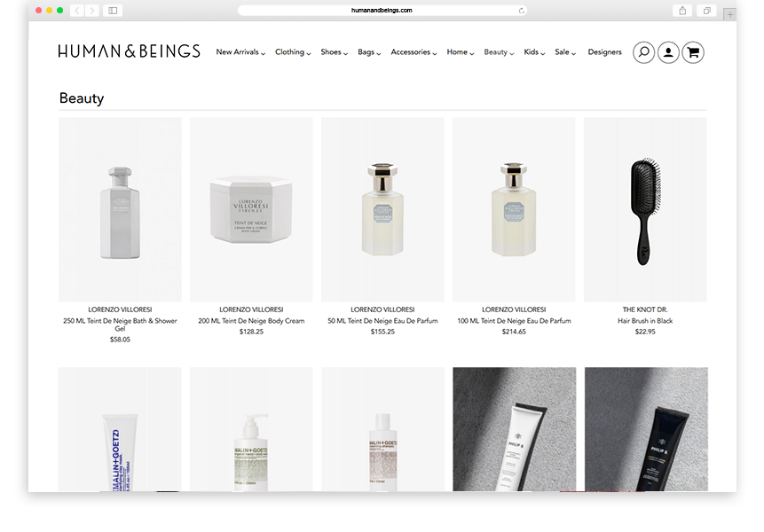764x532 pixels.
Task: Open the Safari share icon
Action: 682,11
